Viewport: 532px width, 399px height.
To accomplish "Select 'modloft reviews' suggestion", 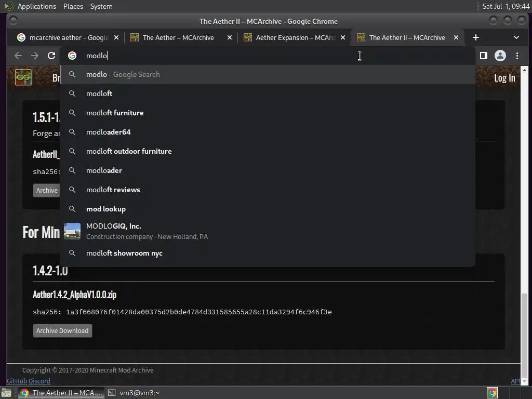I will tap(268, 190).
